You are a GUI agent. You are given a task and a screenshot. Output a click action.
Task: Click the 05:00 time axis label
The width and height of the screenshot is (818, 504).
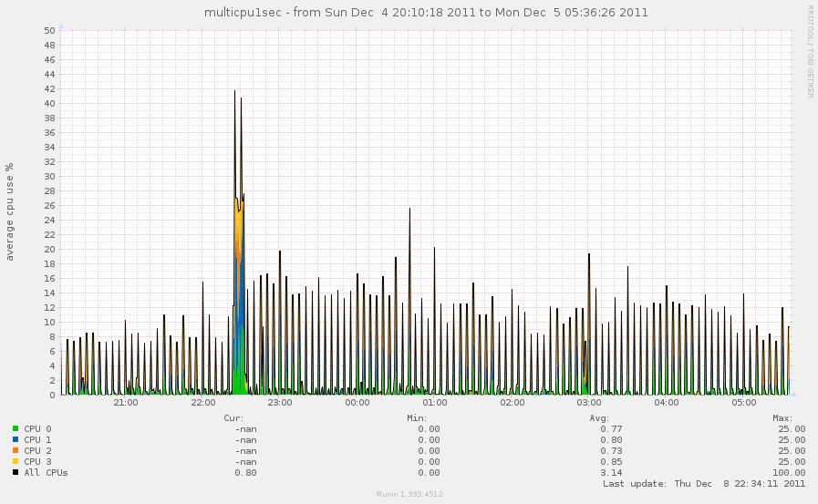(x=744, y=402)
